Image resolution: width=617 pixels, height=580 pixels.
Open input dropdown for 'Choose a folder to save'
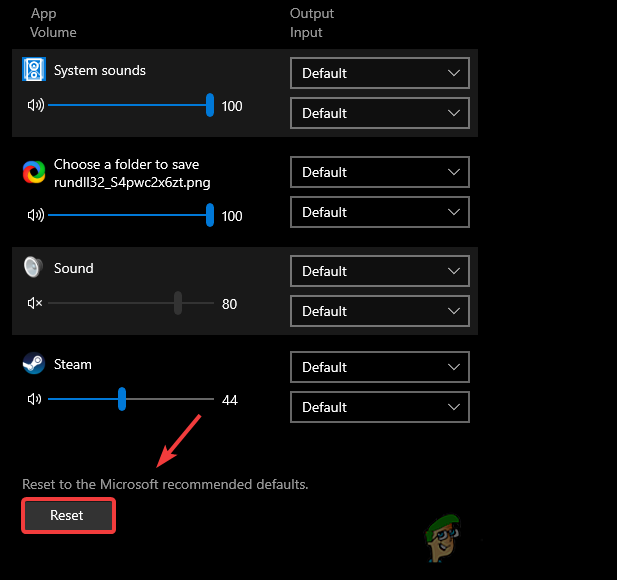pyautogui.click(x=380, y=212)
